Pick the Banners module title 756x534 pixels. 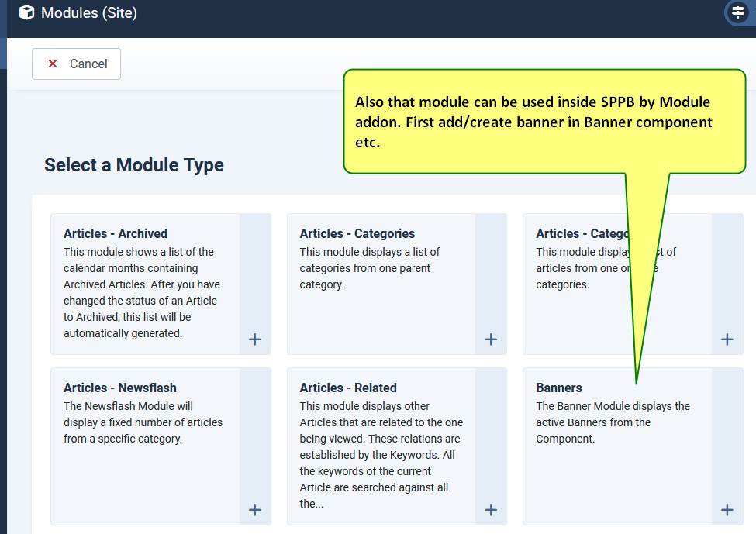point(559,388)
